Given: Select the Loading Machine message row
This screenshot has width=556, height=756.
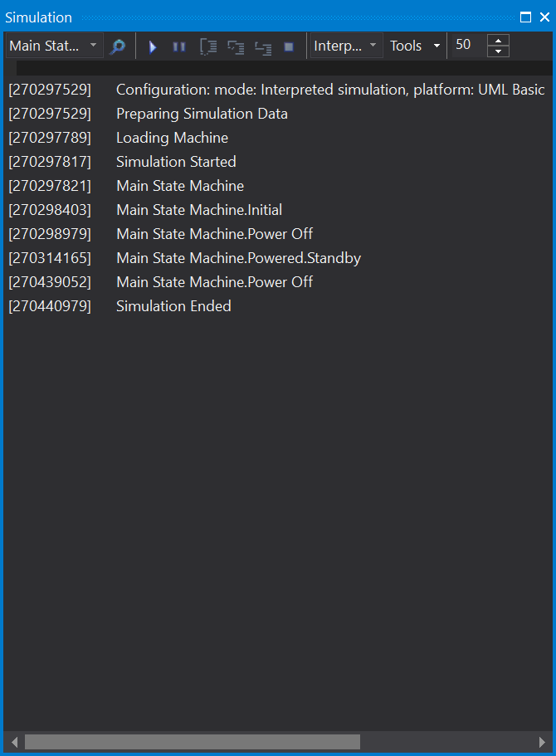Looking at the screenshot, I should [x=172, y=137].
